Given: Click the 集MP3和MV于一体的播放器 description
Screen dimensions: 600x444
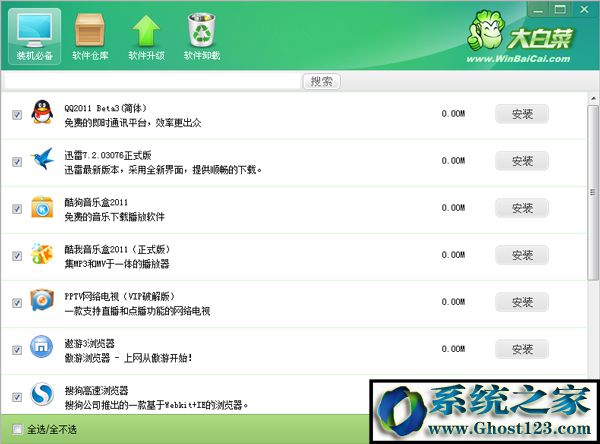Looking at the screenshot, I should 117,264.
